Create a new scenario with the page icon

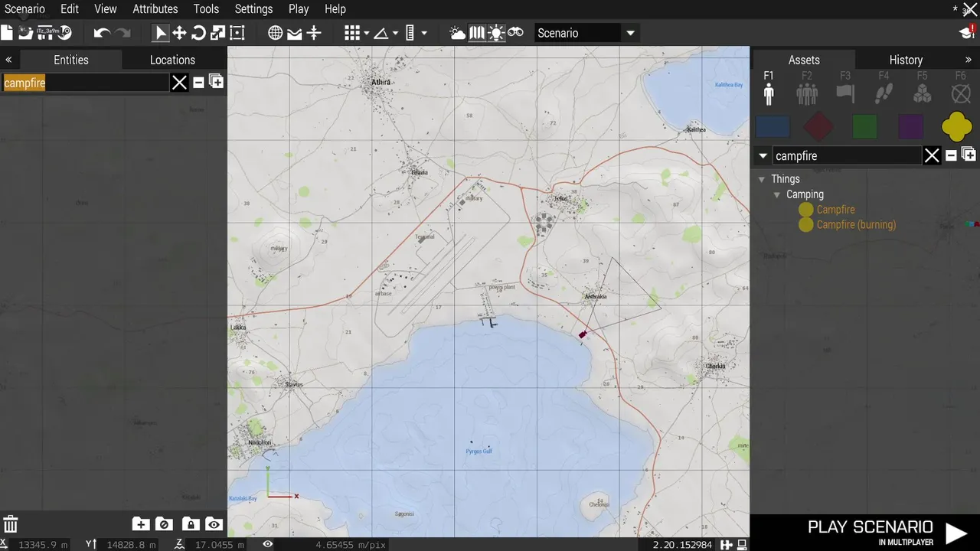click(x=7, y=33)
